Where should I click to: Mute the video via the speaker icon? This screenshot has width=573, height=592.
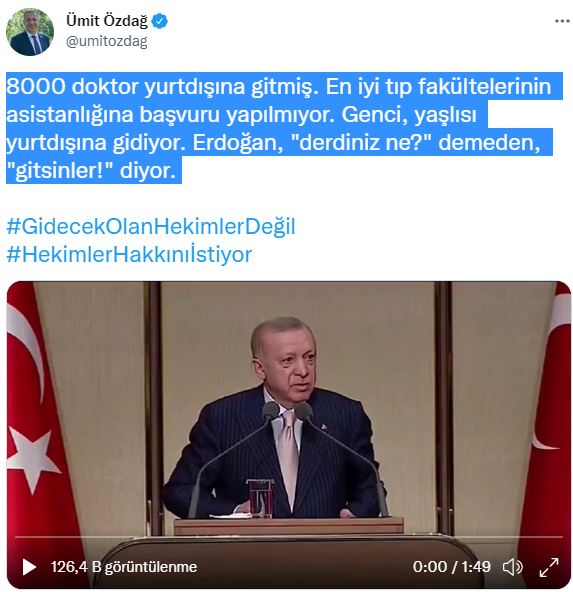click(512, 567)
